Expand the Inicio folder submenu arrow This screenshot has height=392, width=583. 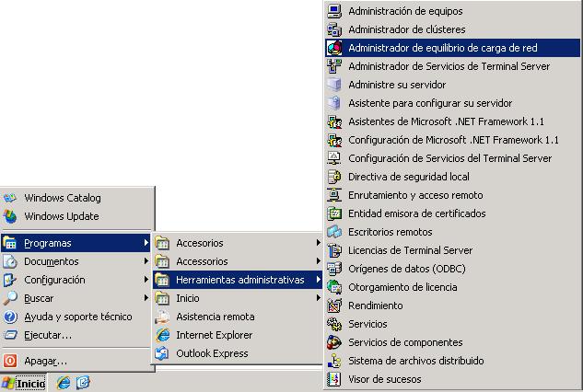(319, 298)
